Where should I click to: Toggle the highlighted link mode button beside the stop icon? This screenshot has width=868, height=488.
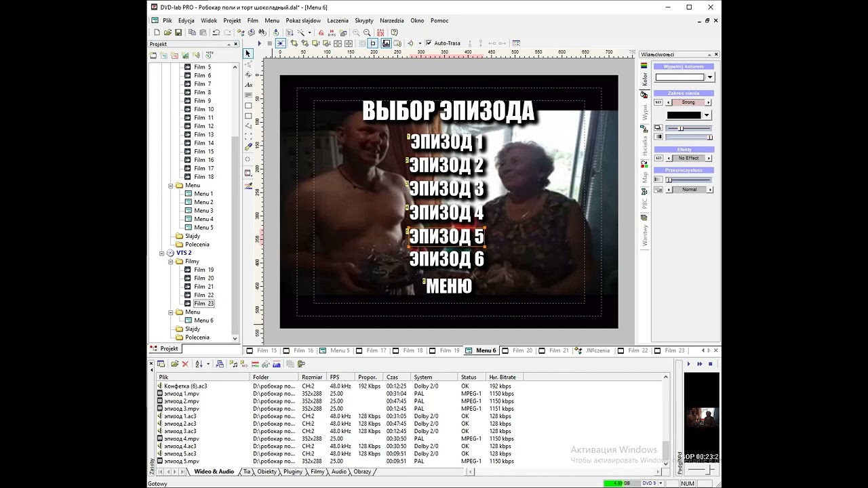[280, 43]
